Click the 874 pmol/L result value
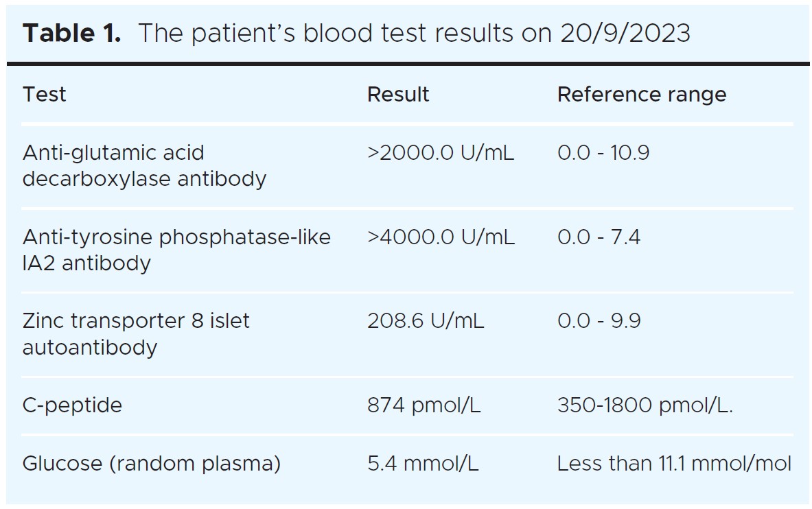The height and width of the screenshot is (509, 812). pyautogui.click(x=424, y=405)
